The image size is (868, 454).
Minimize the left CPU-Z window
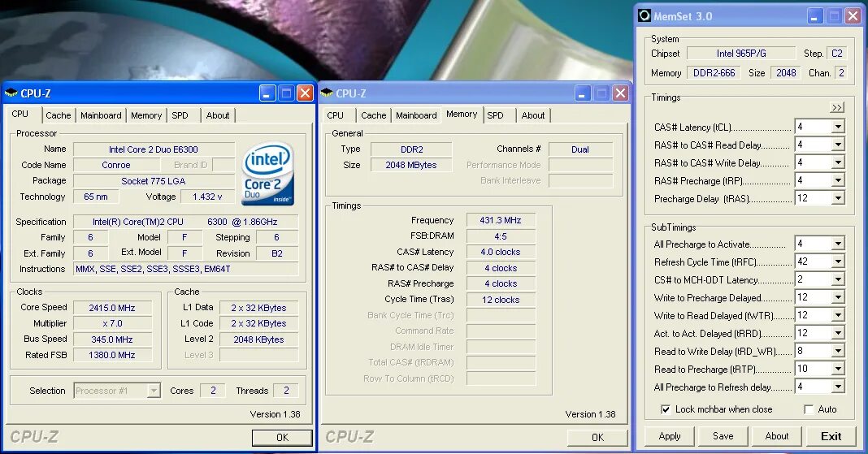[x=267, y=93]
